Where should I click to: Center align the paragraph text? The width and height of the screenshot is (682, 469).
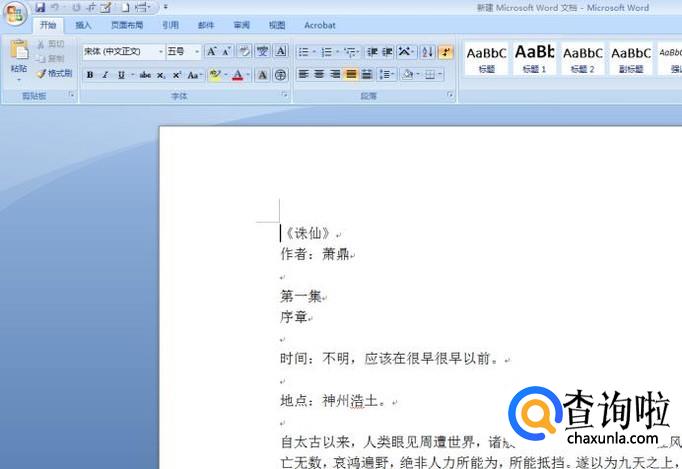(319, 75)
